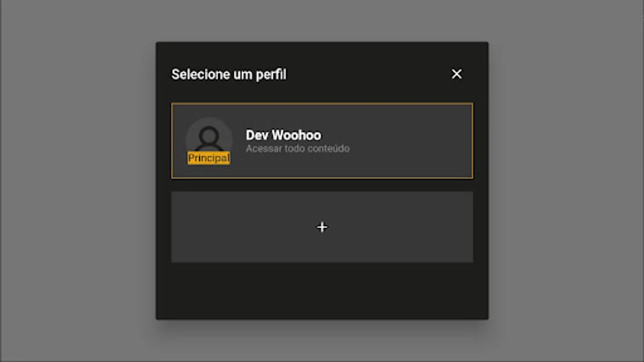Image resolution: width=644 pixels, height=362 pixels.
Task: Create a new profile using plus symbol
Action: click(322, 227)
